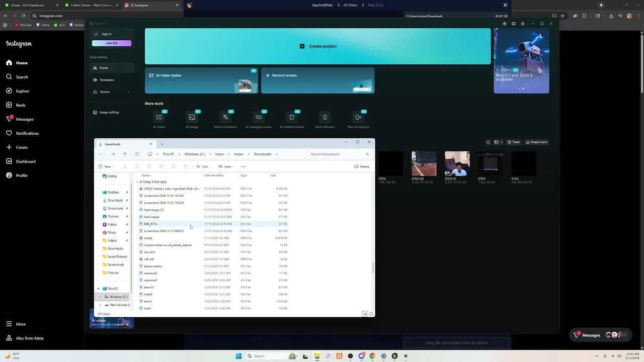Expand the CapCut Spaces section

click(x=129, y=92)
